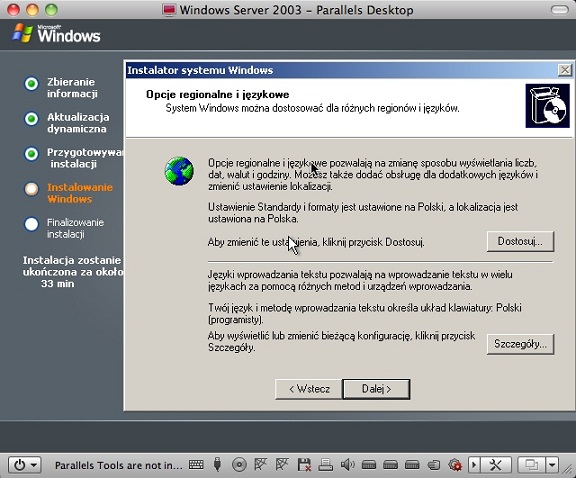The image size is (576, 478).
Task: Continue setup with the Dalej button
Action: tap(377, 389)
